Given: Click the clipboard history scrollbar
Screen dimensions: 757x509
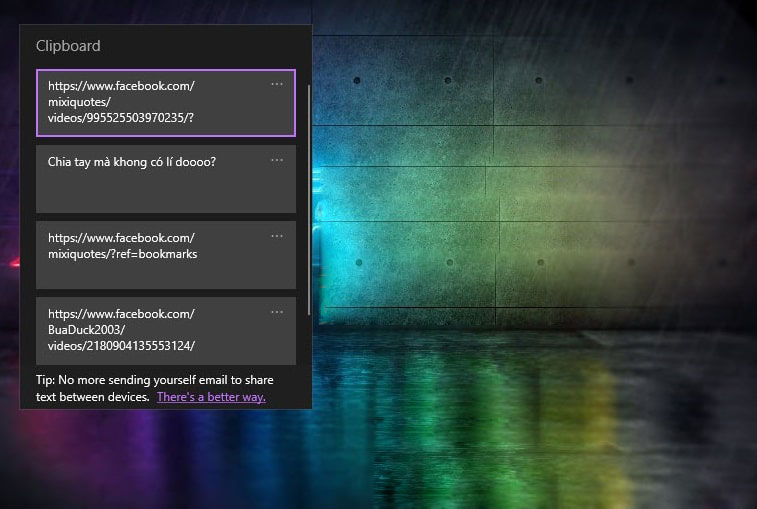Looking at the screenshot, I should tap(309, 200).
